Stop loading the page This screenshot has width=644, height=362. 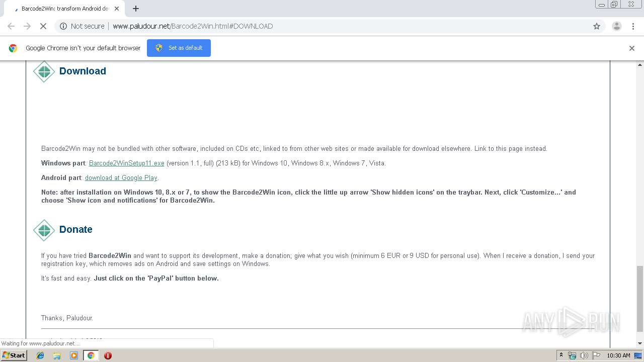click(43, 26)
